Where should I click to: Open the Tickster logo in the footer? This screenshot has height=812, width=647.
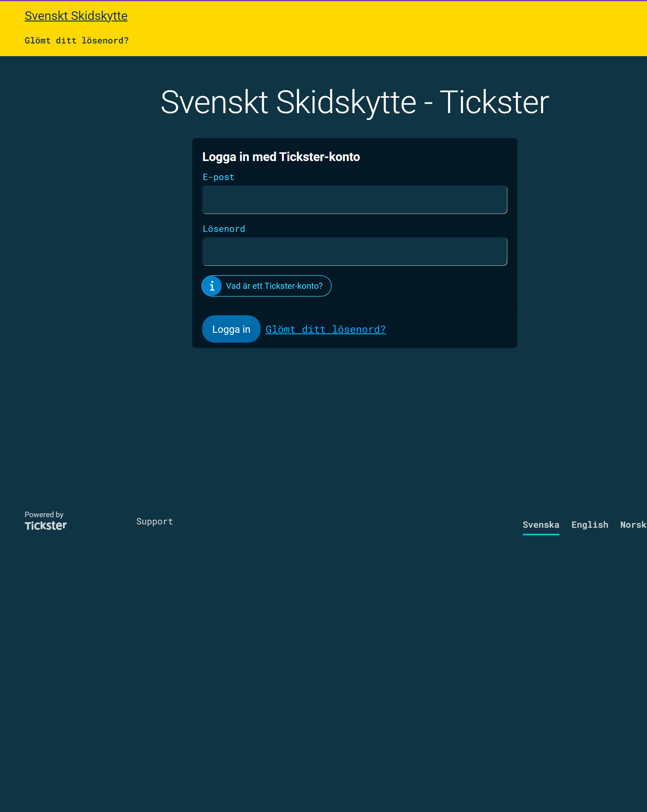point(46,525)
